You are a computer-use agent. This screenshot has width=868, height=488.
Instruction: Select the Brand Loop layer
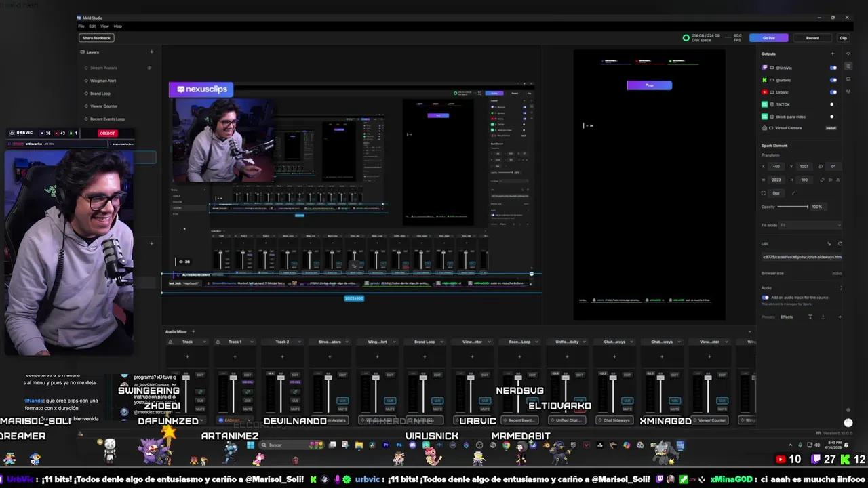coord(100,94)
